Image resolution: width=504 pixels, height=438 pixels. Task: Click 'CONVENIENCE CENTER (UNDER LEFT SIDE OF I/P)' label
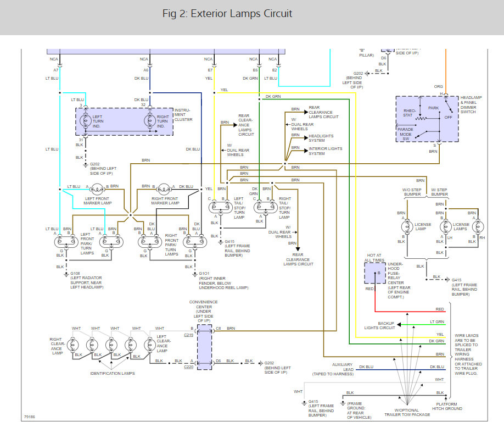[204, 311]
